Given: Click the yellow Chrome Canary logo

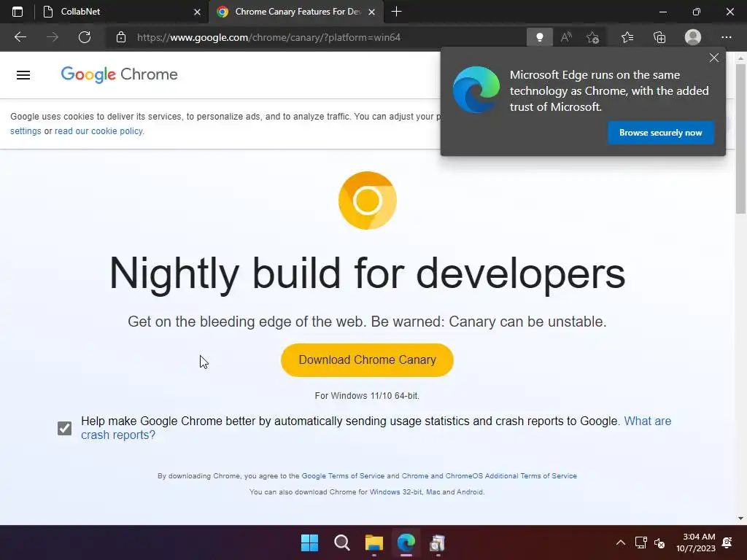Looking at the screenshot, I should coord(368,201).
